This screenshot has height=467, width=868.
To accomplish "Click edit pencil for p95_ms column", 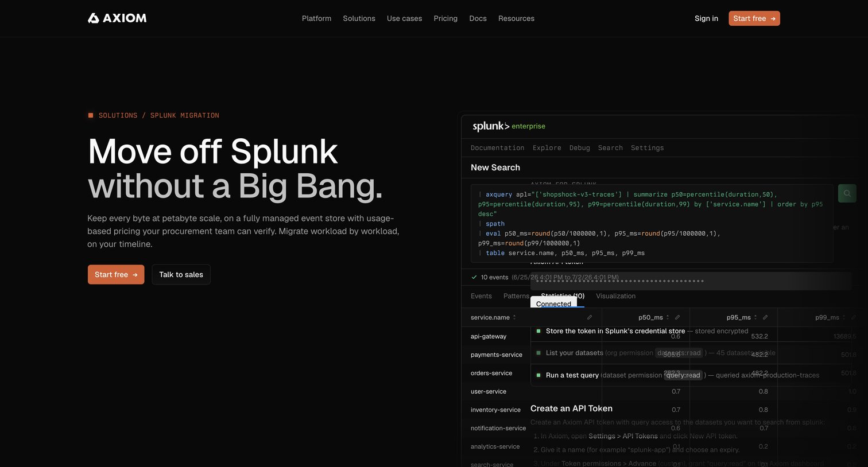I will tap(765, 317).
